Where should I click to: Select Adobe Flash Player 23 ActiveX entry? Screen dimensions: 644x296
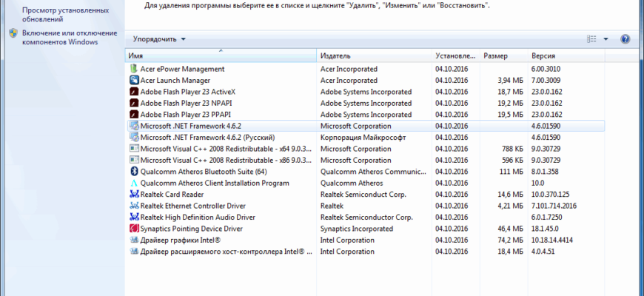click(366, 92)
